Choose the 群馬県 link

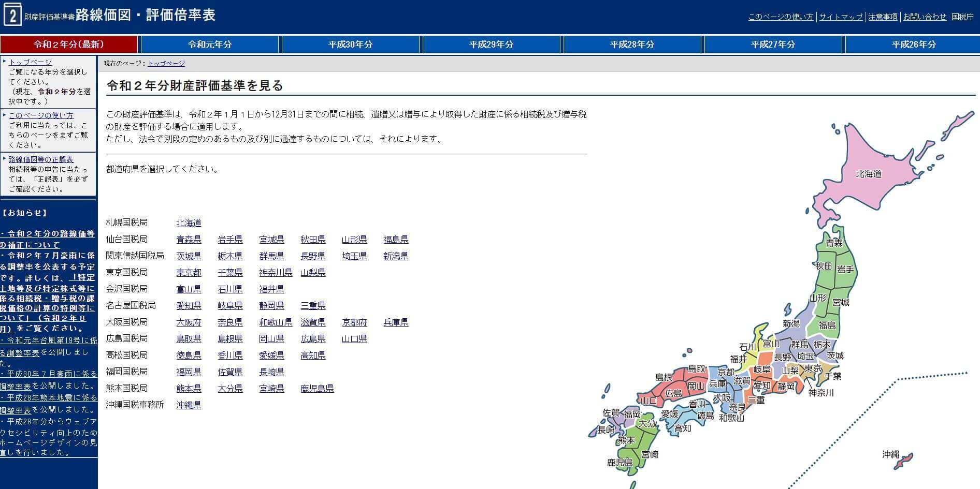pyautogui.click(x=271, y=256)
